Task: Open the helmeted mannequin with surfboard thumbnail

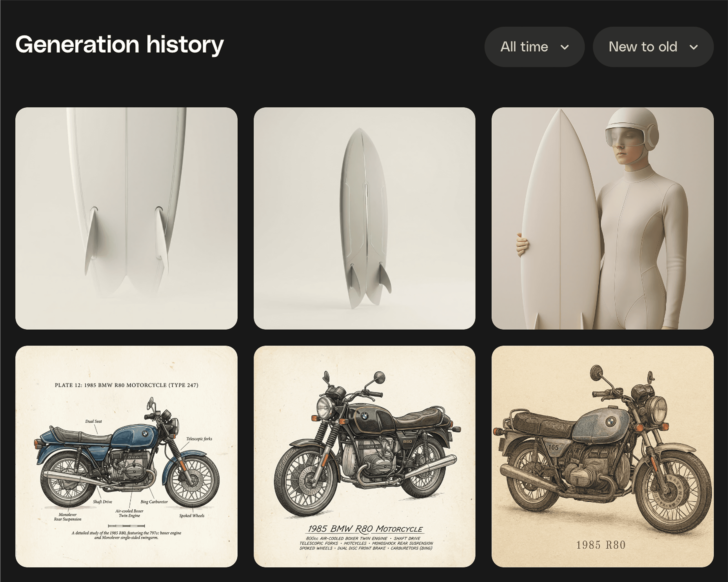Action: pyautogui.click(x=603, y=218)
